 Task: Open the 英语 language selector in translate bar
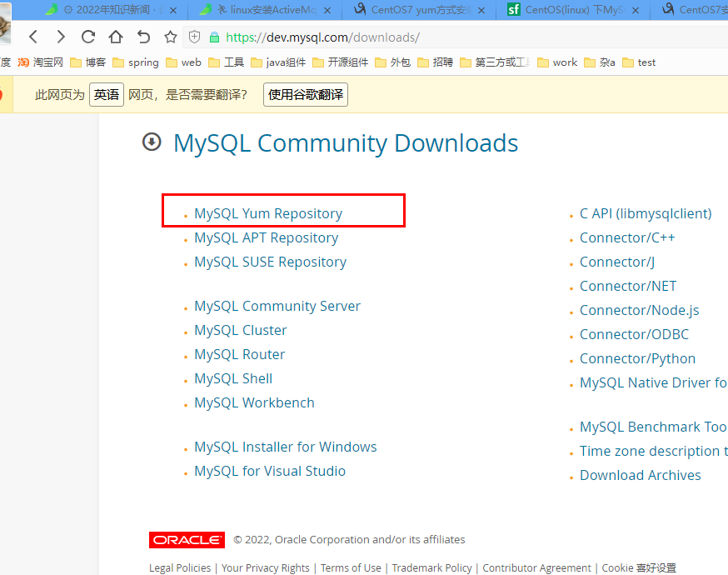[x=107, y=94]
